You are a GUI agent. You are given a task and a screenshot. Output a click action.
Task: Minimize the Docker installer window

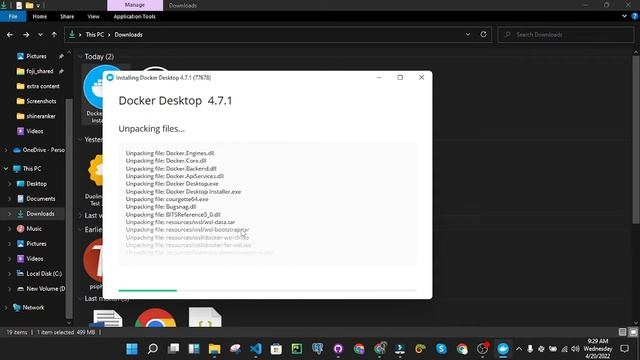tap(379, 78)
